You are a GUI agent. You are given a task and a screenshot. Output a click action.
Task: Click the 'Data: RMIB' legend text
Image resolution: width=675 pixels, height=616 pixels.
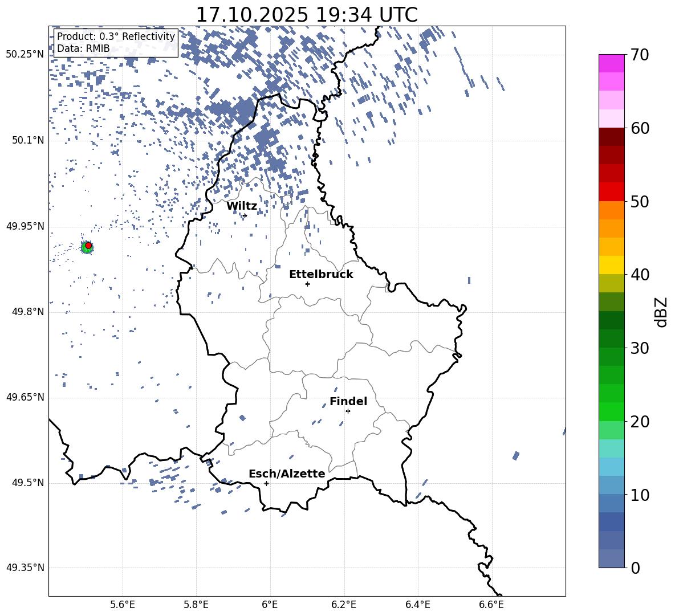tap(83, 48)
